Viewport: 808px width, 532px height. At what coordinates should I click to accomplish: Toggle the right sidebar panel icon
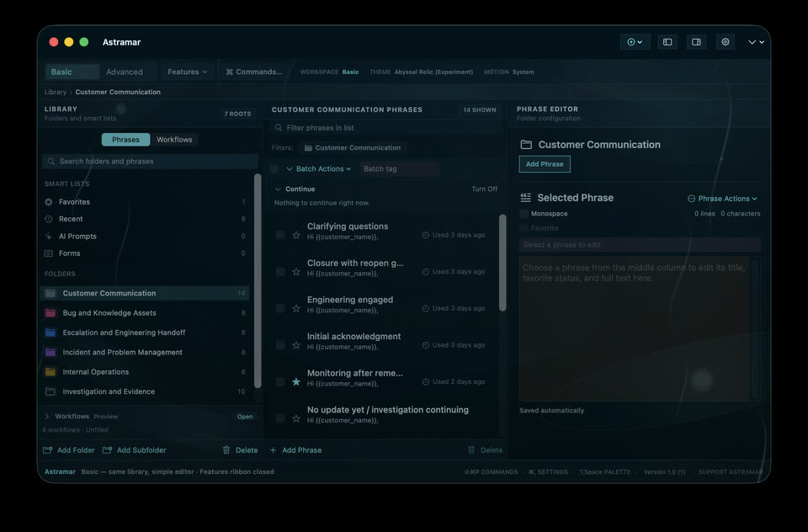(696, 42)
